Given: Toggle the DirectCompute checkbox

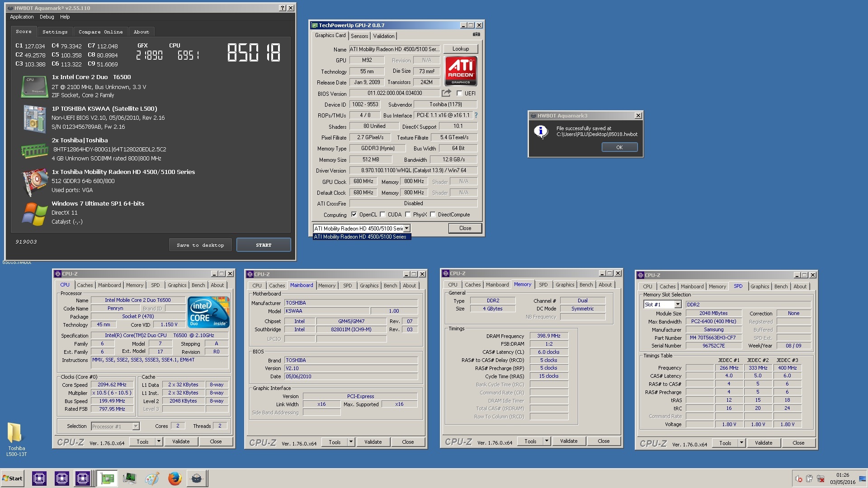Looking at the screenshot, I should [433, 215].
